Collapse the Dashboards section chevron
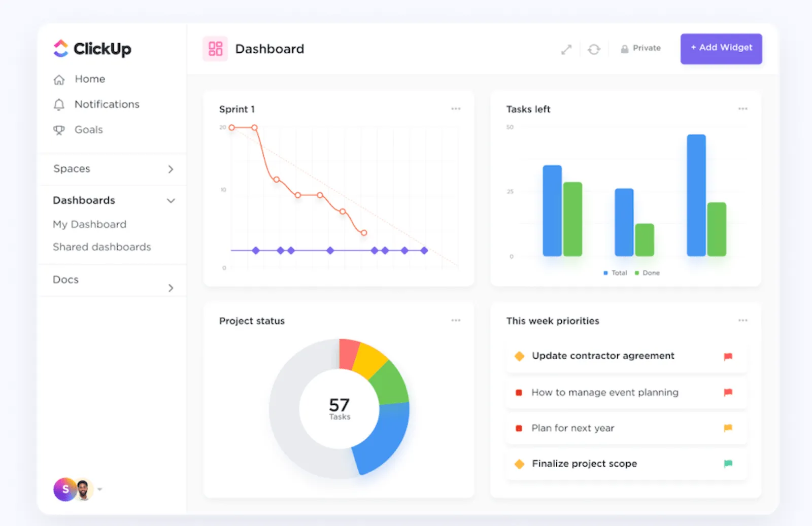Viewport: 812px width, 526px height. tap(171, 200)
